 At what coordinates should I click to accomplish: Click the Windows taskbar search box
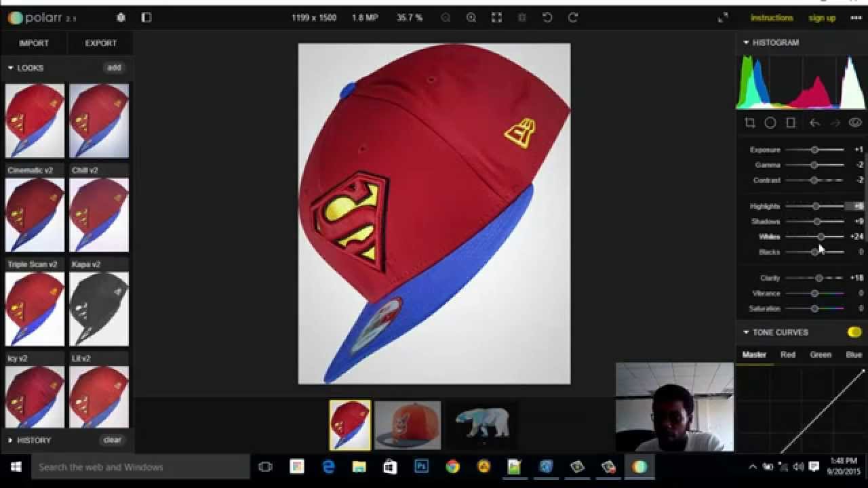[x=141, y=467]
